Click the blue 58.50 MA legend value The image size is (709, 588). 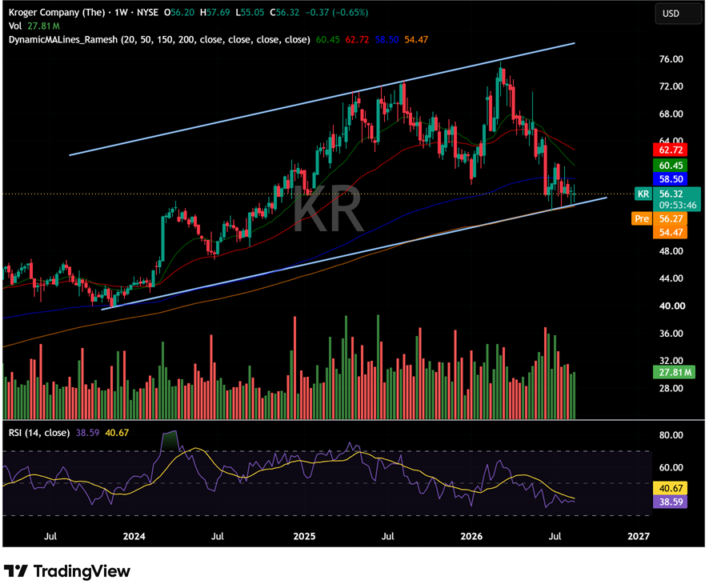tap(387, 39)
